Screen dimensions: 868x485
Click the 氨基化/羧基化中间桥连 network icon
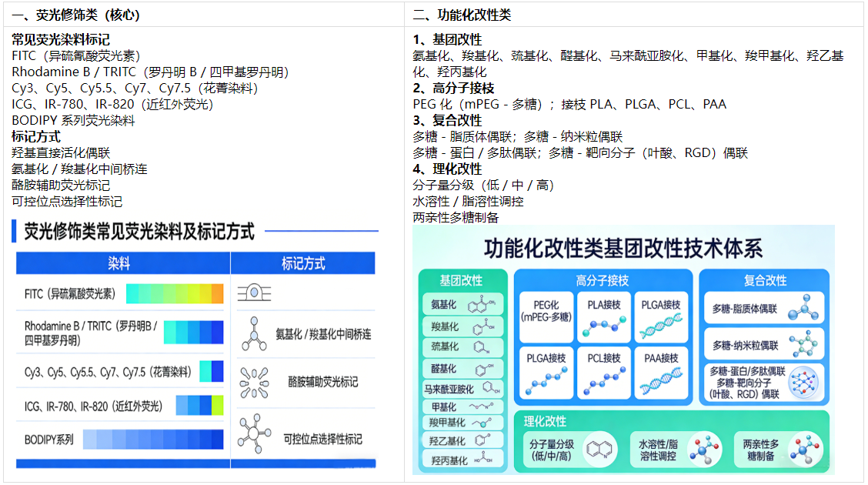click(253, 334)
